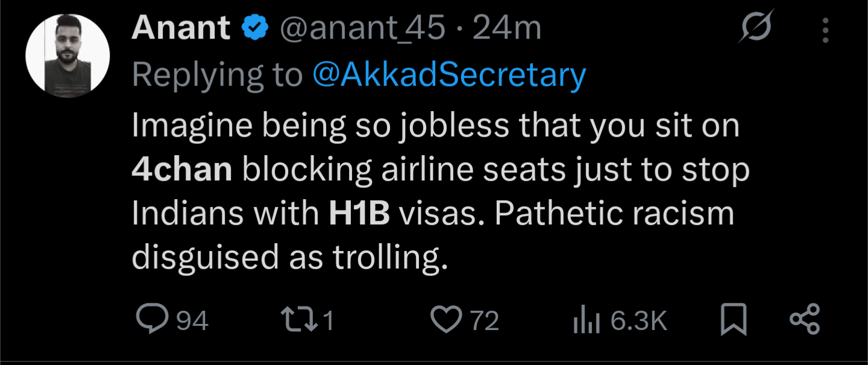Click the tweet text mentioning H1B visas
The image size is (868, 365).
[441, 192]
